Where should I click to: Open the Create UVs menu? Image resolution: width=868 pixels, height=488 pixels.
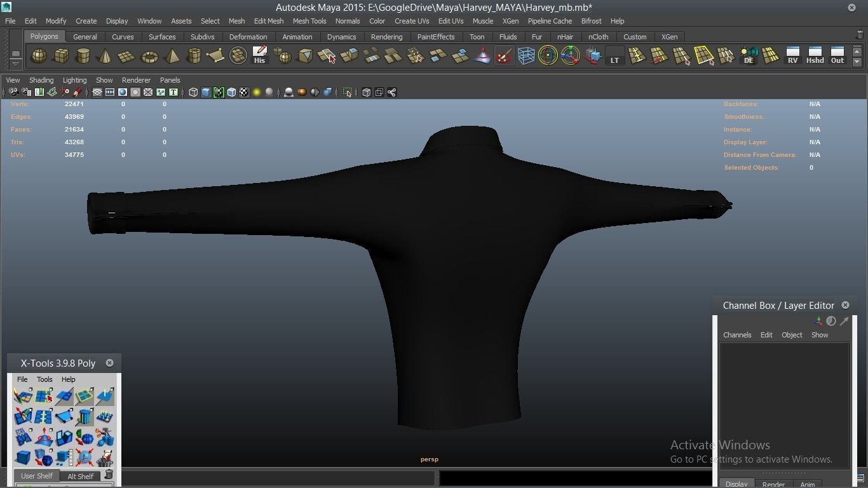click(x=412, y=21)
